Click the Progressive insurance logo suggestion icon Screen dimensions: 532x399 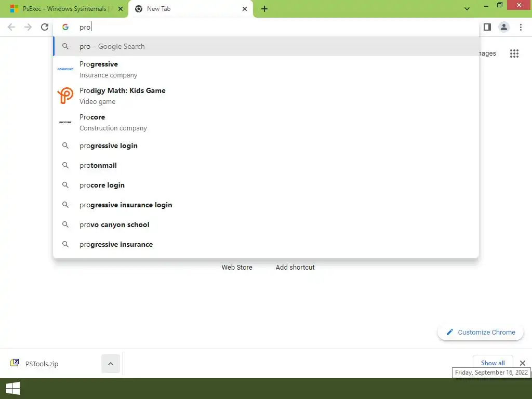(65, 69)
